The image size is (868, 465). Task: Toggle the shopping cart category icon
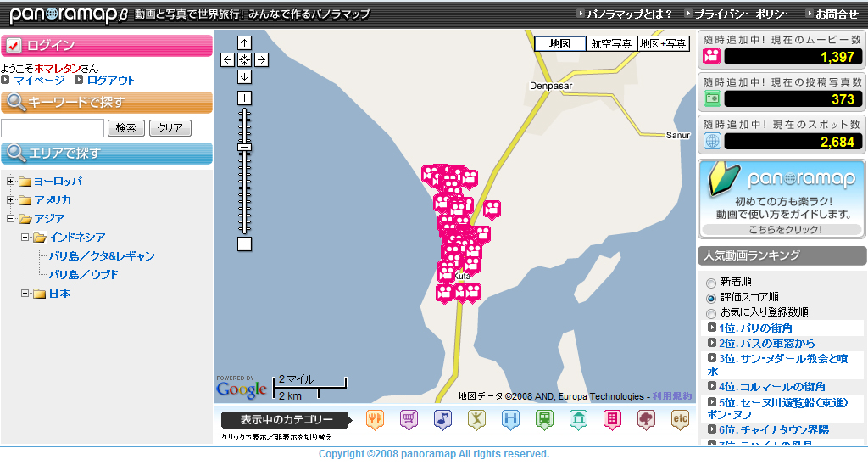(409, 419)
